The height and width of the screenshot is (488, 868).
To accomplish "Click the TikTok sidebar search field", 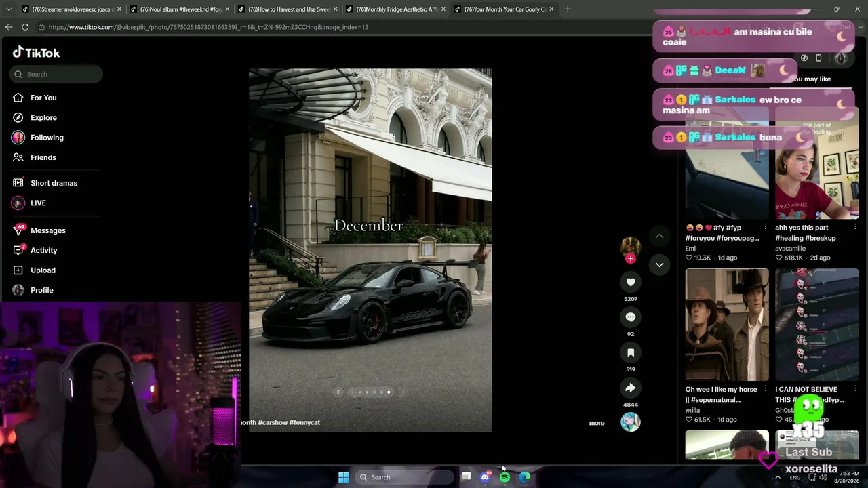I will point(56,74).
